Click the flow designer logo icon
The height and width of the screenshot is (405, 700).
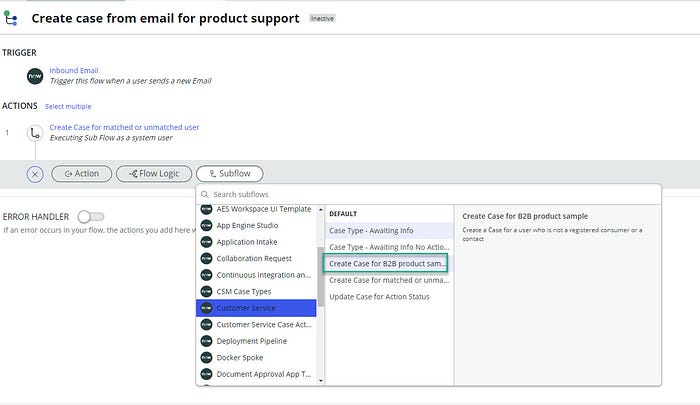click(x=11, y=18)
